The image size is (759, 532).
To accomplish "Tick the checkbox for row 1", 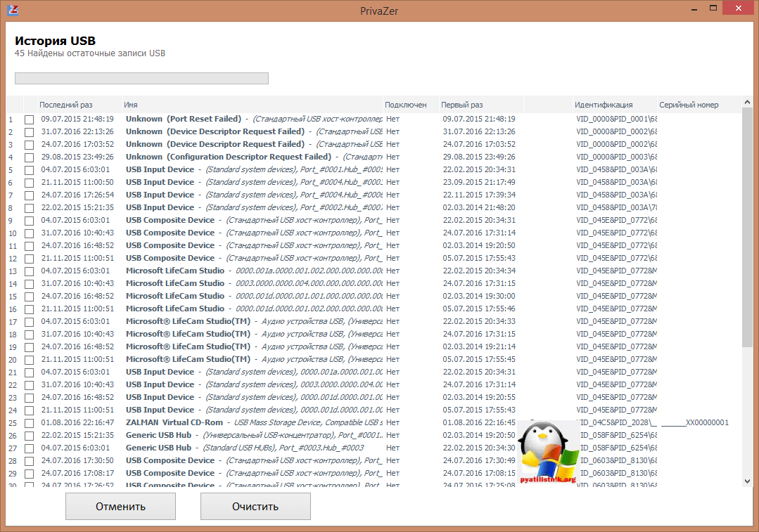I will 29,119.
